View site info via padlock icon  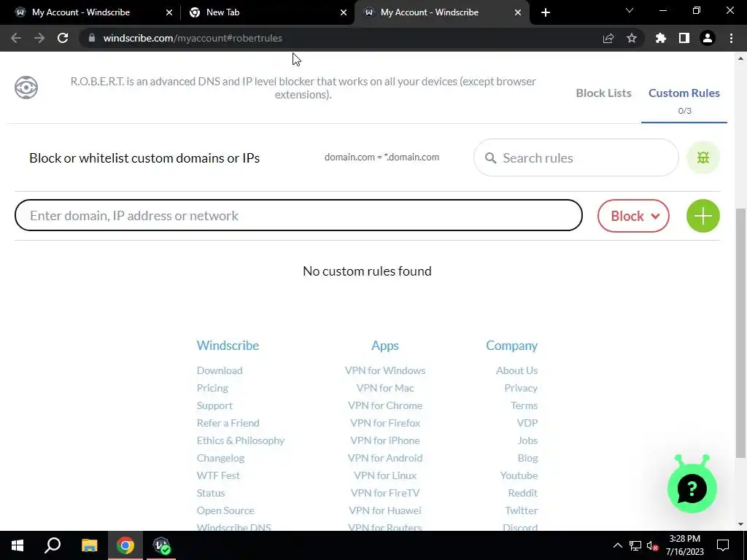[x=92, y=38]
